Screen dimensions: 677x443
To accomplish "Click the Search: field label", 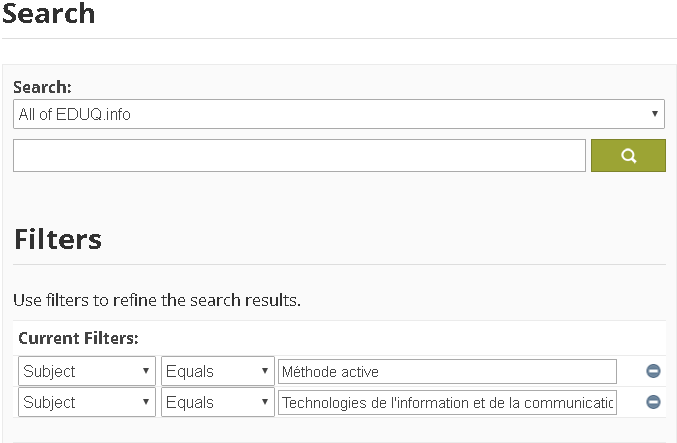I will click(x=42, y=87).
